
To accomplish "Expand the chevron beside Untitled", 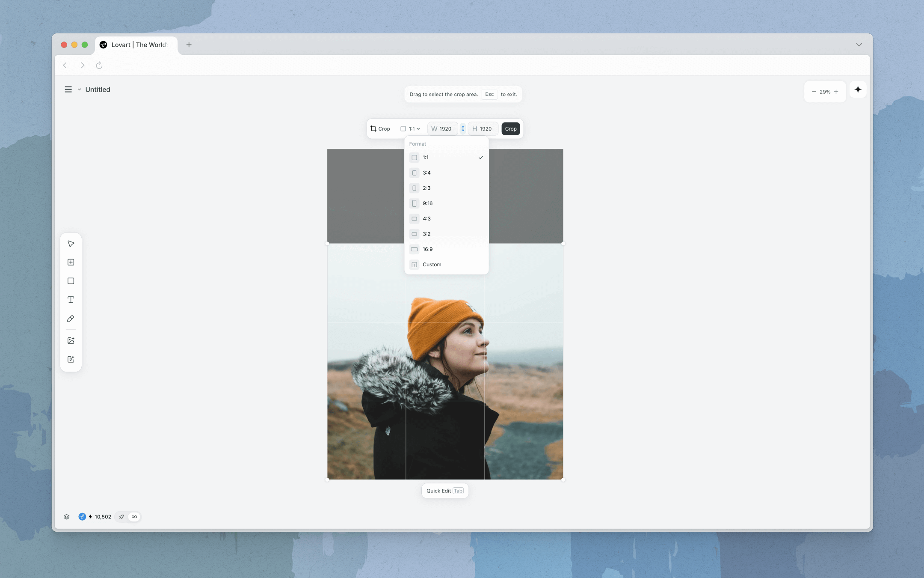I will pyautogui.click(x=79, y=89).
